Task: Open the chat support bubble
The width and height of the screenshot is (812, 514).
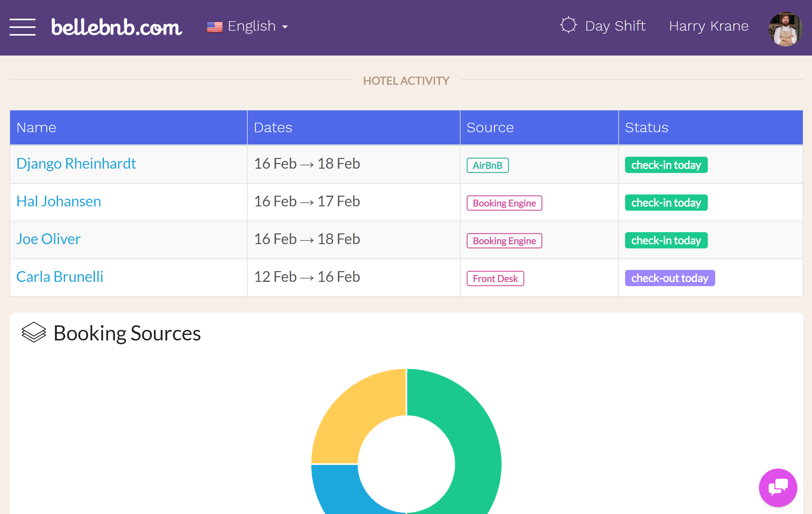Action: (778, 487)
